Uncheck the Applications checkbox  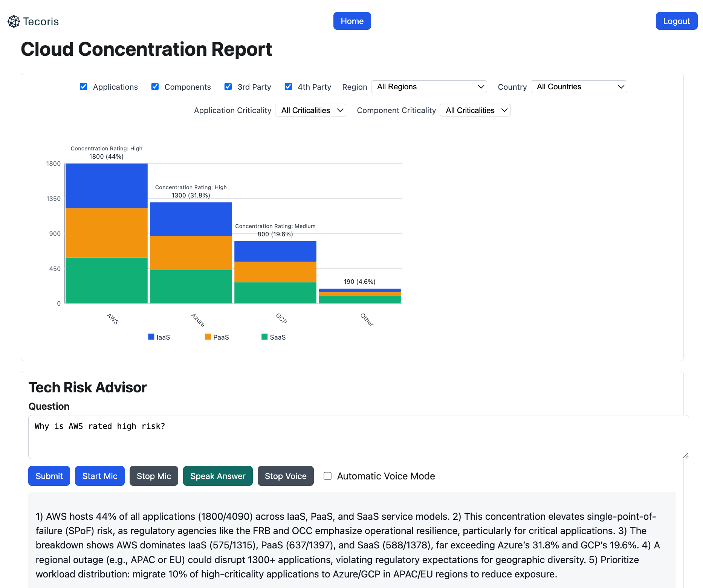[84, 87]
